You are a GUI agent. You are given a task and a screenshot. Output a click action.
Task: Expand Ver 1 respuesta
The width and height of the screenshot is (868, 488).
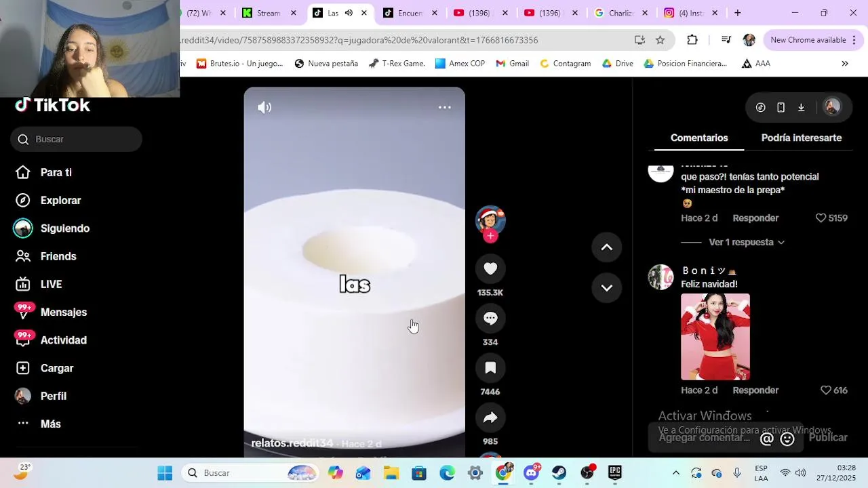point(746,242)
